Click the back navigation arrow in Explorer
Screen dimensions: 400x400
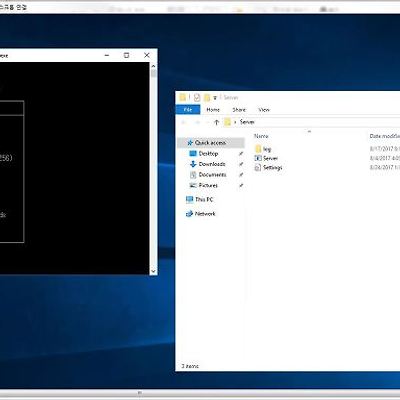tap(184, 122)
